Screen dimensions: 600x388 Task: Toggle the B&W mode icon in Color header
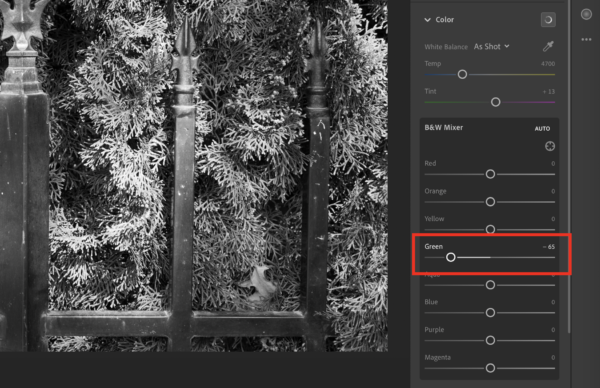point(548,20)
